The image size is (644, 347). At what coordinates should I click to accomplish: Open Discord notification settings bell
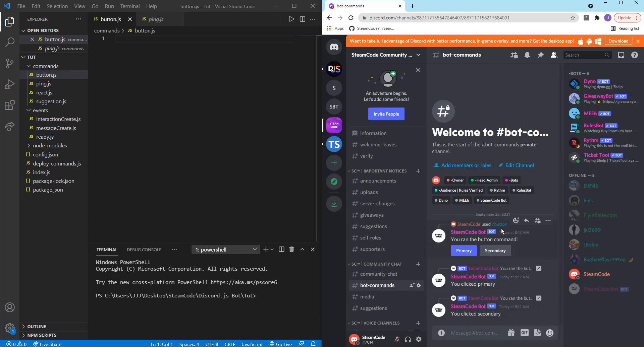tap(527, 55)
